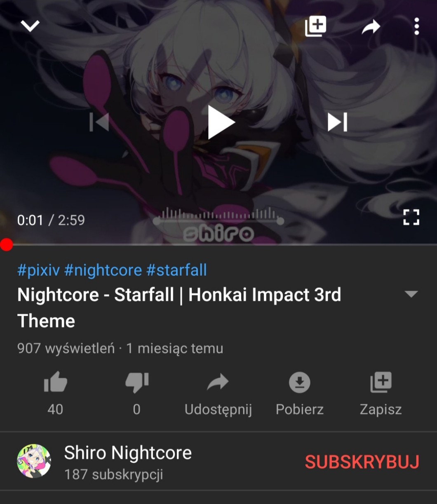The width and height of the screenshot is (437, 504).
Task: Tap the Udostępnij share icon
Action: tap(218, 382)
